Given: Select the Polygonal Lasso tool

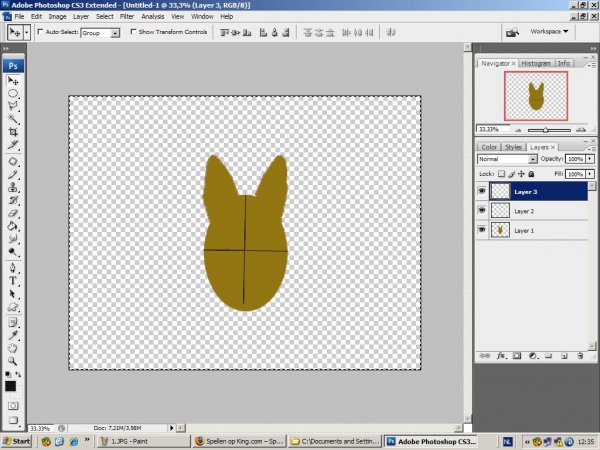Looking at the screenshot, I should 13,106.
